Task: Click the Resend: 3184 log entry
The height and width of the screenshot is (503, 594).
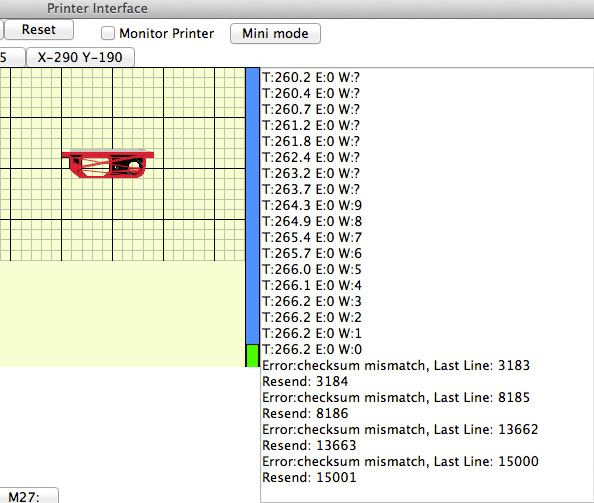Action: [x=305, y=381]
